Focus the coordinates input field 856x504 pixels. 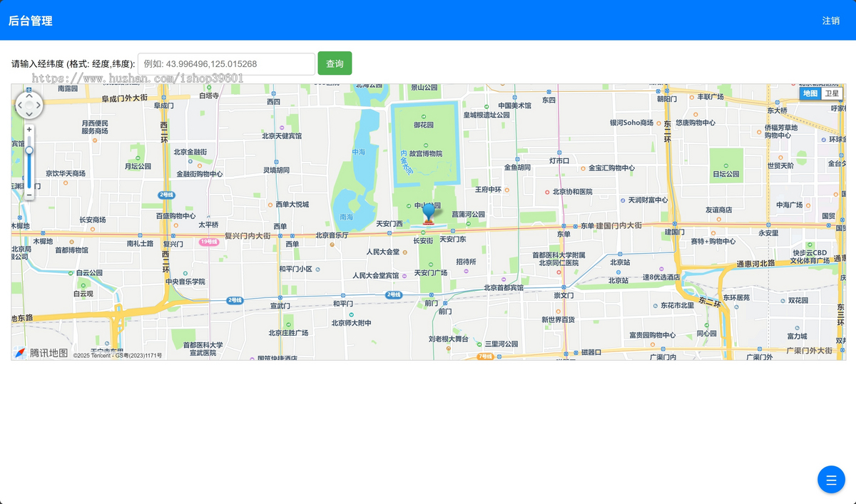coord(226,63)
